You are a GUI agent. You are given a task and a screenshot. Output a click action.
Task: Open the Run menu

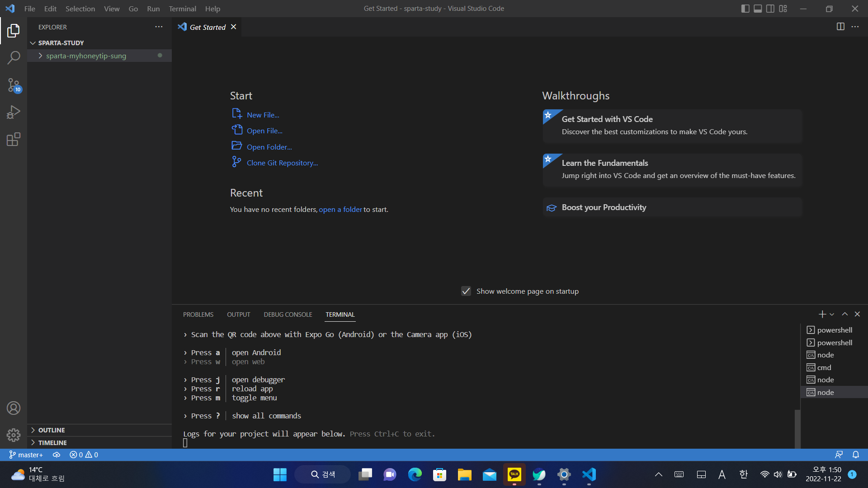pos(153,9)
